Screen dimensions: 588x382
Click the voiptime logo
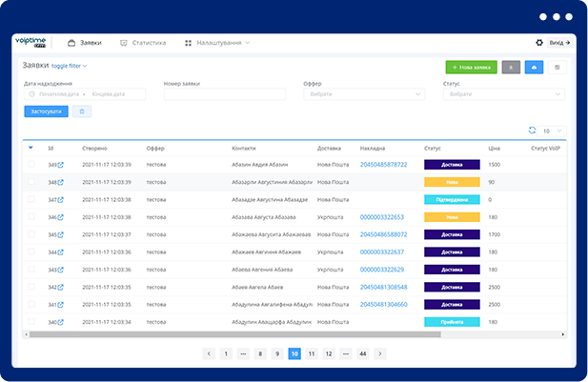[x=30, y=42]
